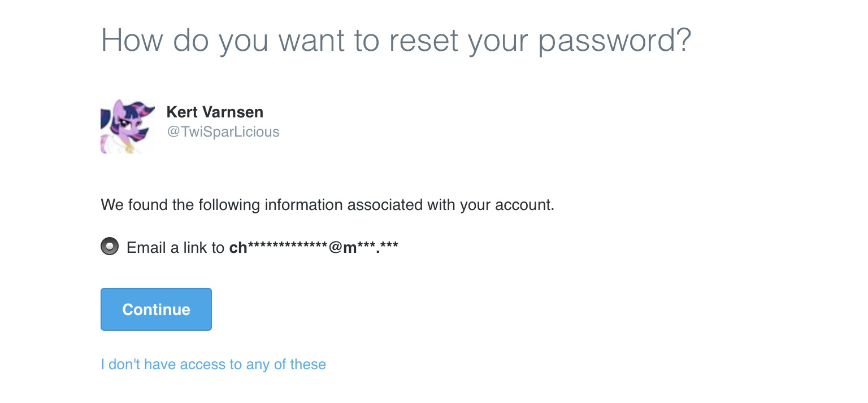Click the reset password page heading
The image size is (868, 403).
click(396, 40)
